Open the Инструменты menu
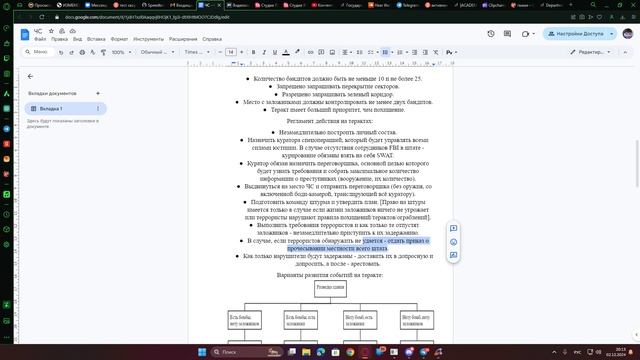Viewport: 640px width, 360px height. 149,39
